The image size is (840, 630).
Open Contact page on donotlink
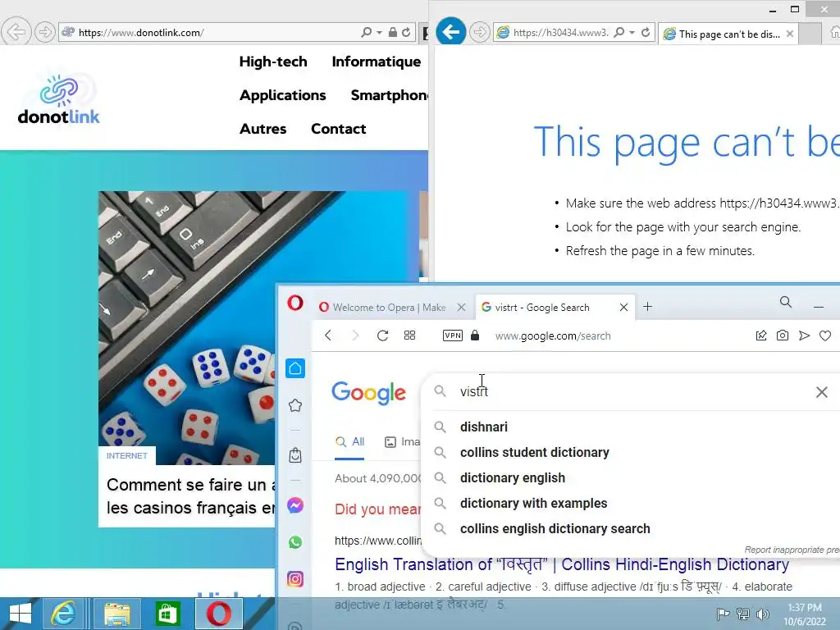click(339, 129)
